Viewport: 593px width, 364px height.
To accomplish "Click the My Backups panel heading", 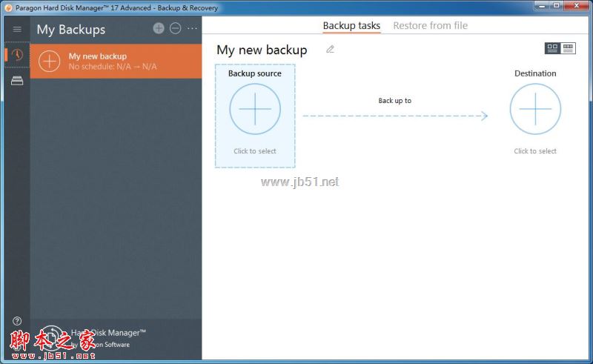I will [71, 30].
